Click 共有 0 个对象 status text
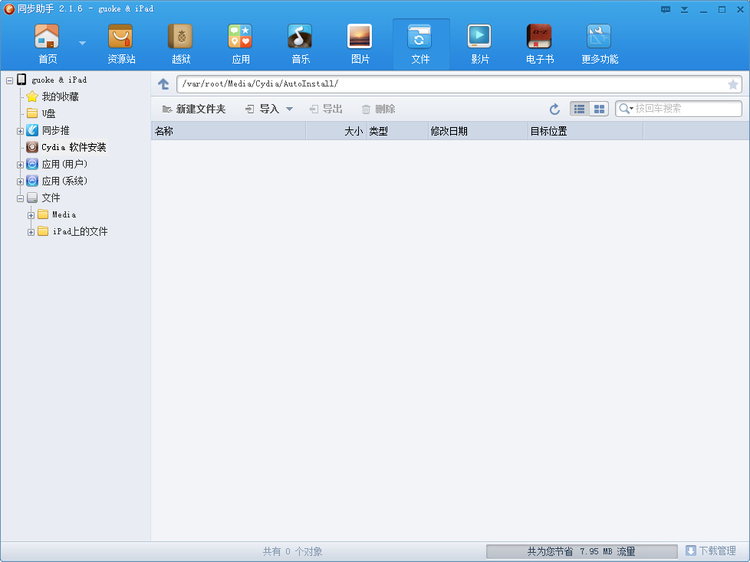The image size is (750, 562). click(292, 551)
